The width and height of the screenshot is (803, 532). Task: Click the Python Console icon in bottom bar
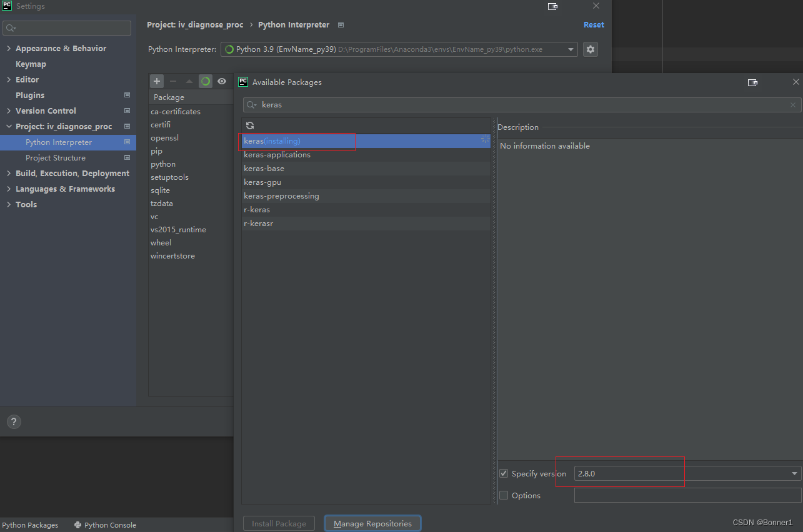click(x=77, y=525)
